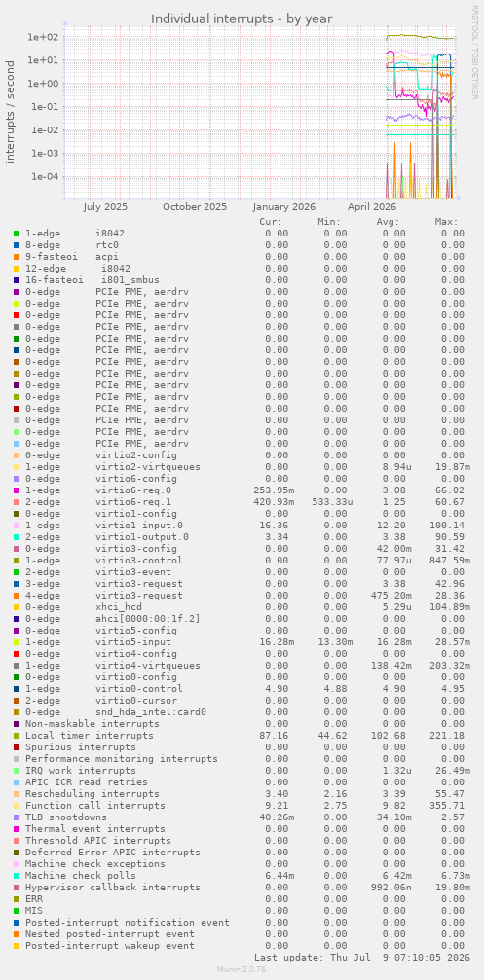The width and height of the screenshot is (484, 980).
Task: Click the swatch for Local timer interrupts
Action: pos(17,736)
